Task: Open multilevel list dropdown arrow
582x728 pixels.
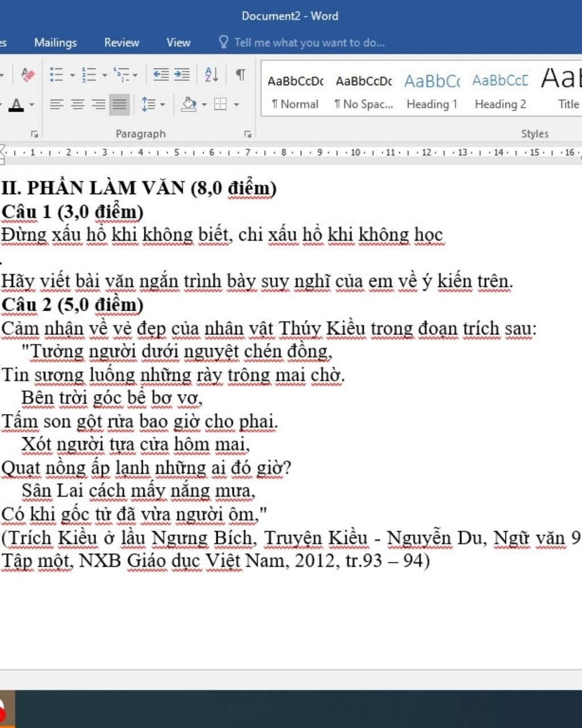Action: (x=135, y=75)
